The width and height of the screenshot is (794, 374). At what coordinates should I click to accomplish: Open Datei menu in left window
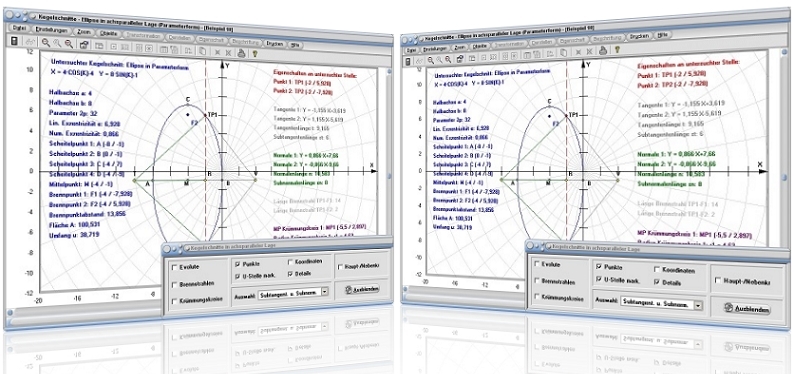[x=19, y=28]
